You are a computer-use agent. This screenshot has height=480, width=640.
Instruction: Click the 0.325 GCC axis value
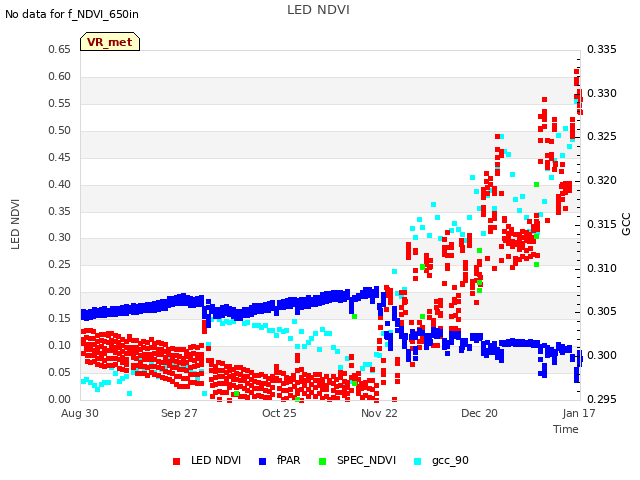602,136
